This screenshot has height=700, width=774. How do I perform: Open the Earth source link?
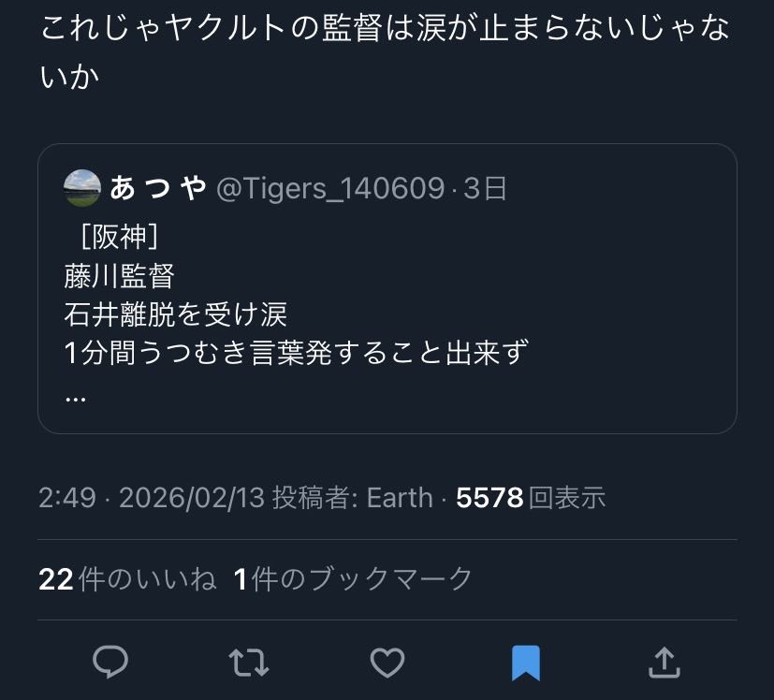(400, 498)
